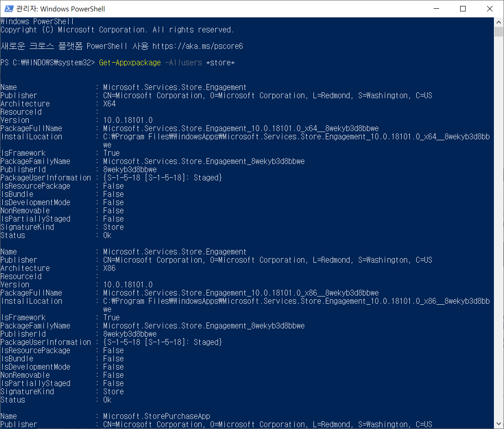Click the vertical scrollbar thumb

[x=499, y=32]
